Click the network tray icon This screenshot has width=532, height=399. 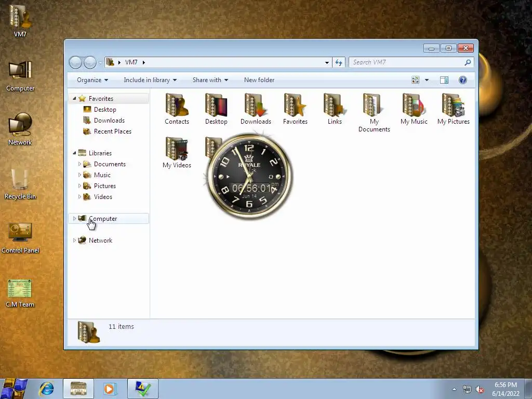pyautogui.click(x=467, y=390)
